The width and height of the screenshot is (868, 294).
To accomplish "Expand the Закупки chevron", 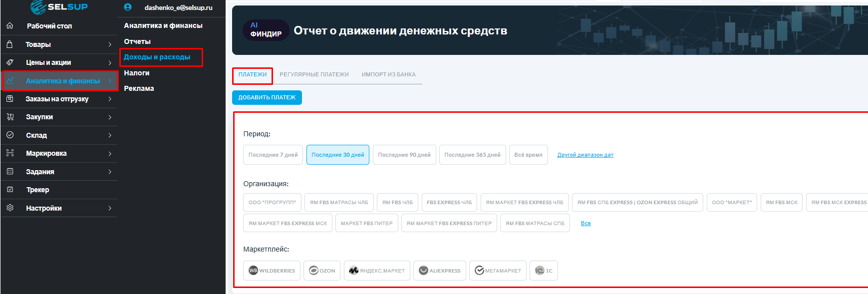I will [x=110, y=117].
